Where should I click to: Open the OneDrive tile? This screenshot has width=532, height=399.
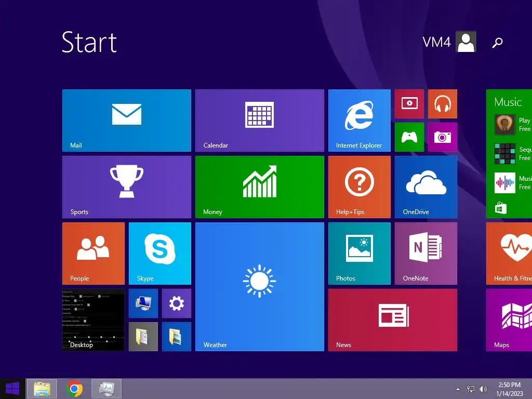[426, 187]
